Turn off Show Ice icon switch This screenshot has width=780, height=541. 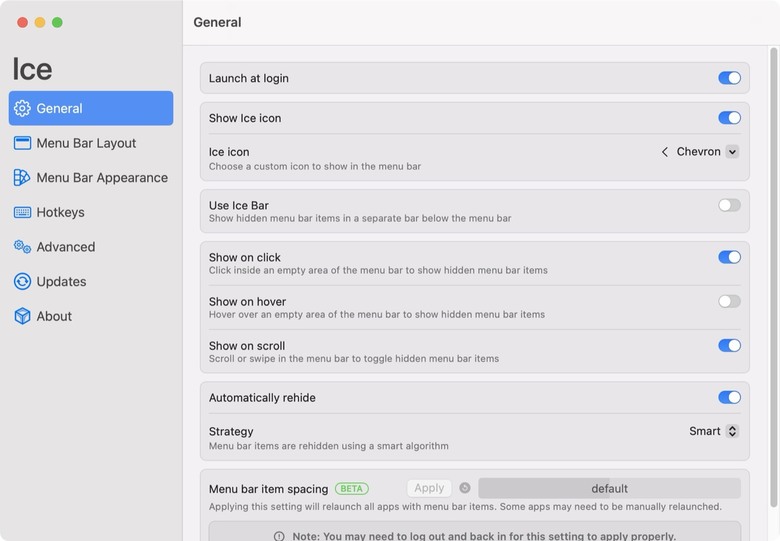point(729,118)
